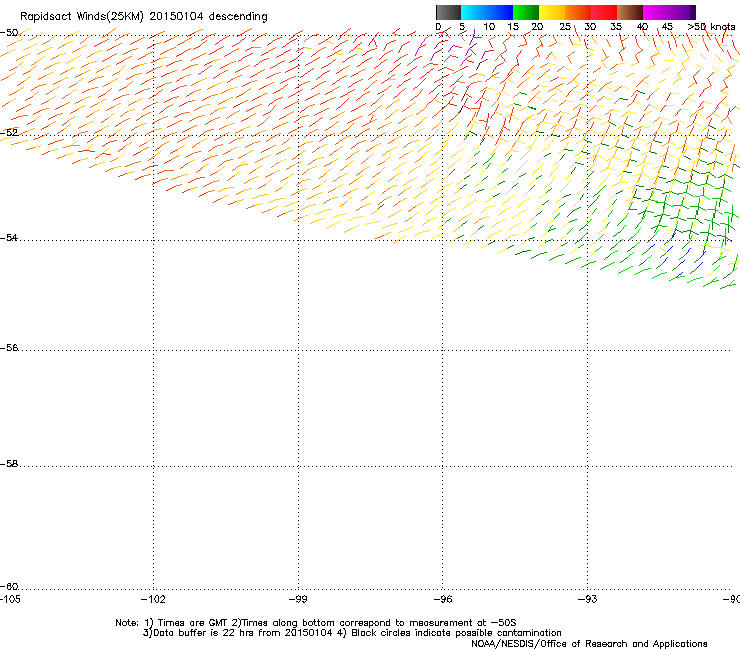Click the -54 latitude axis label

click(x=9, y=237)
